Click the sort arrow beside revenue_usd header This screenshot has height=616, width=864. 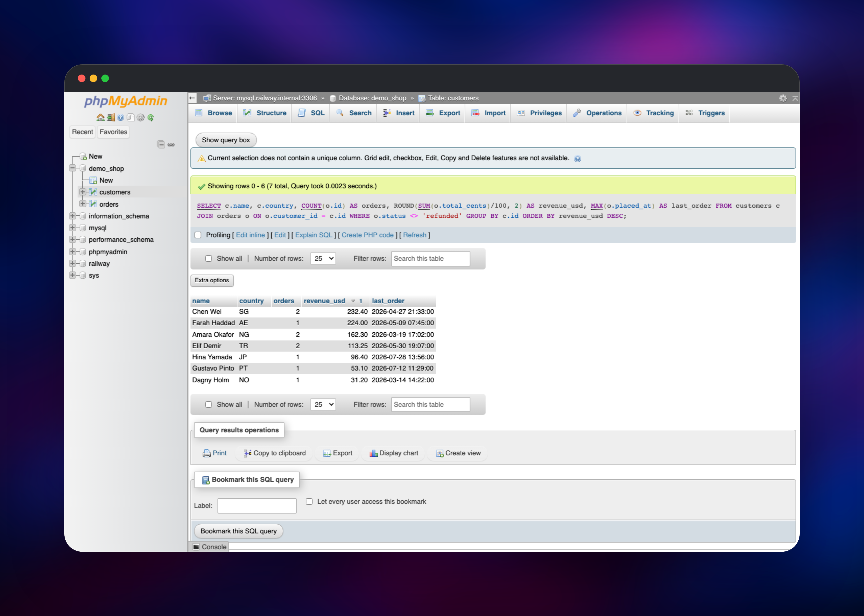click(x=353, y=301)
